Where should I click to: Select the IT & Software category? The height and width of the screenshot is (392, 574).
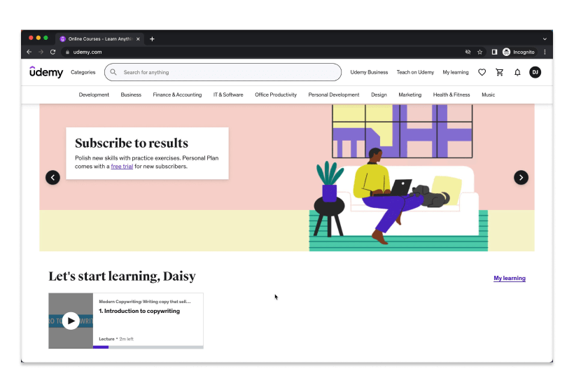228,94
